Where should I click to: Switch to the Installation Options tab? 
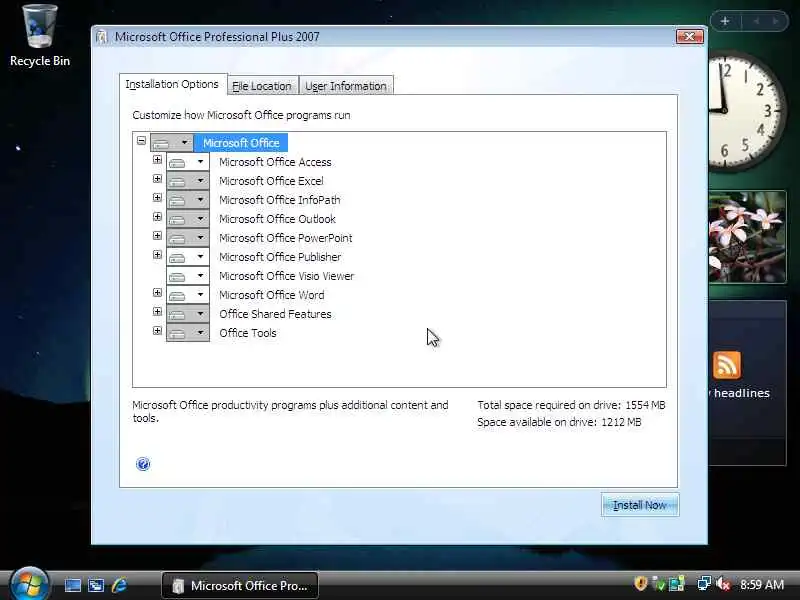tap(172, 84)
